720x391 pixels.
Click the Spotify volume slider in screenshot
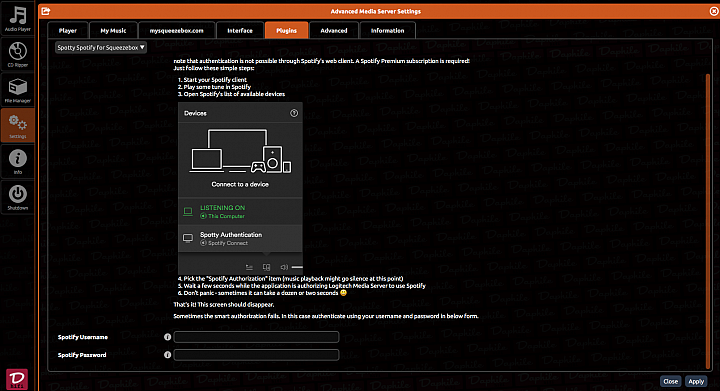[297, 267]
